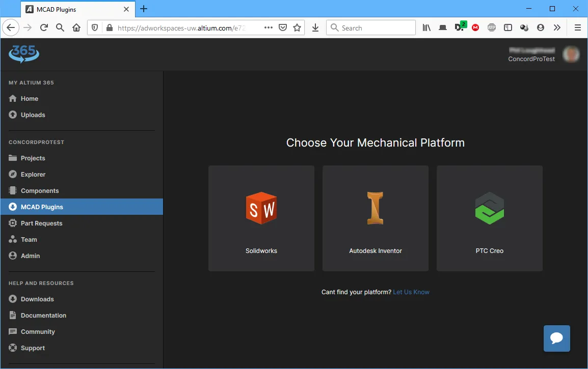
Task: Click the Altium 365 logo
Action: point(24,54)
